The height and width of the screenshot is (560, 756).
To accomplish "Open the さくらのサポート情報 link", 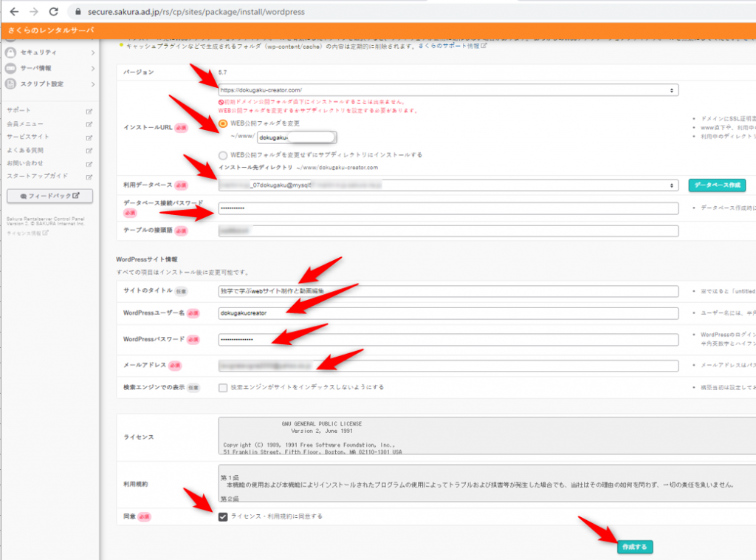I will pyautogui.click(x=453, y=46).
